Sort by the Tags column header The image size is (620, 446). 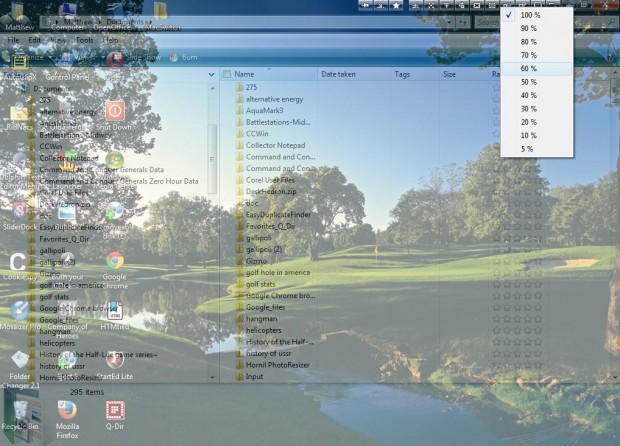[414, 74]
